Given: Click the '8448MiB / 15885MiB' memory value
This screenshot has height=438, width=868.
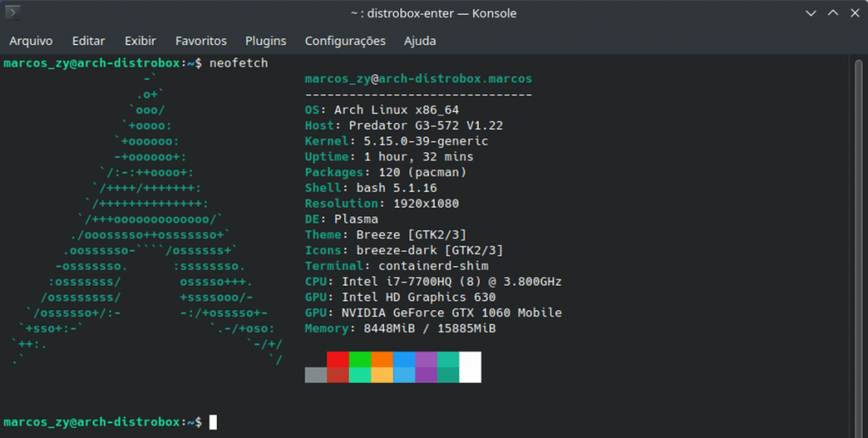Looking at the screenshot, I should coord(430,329).
